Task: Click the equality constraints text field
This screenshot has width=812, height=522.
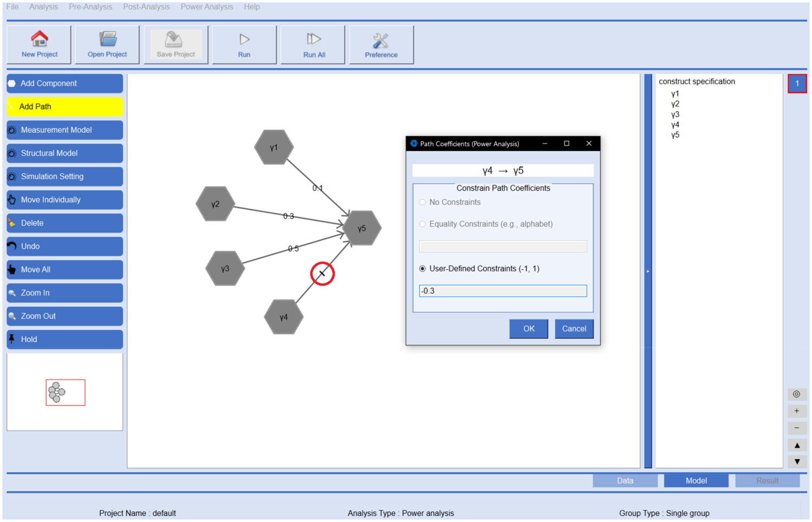Action: coord(503,246)
